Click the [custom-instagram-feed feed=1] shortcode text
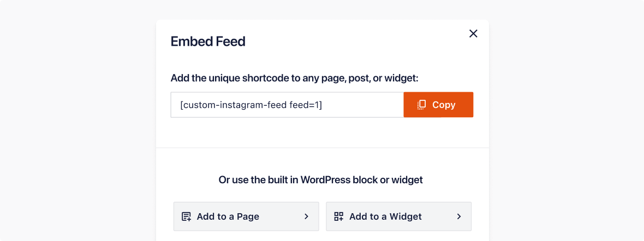The height and width of the screenshot is (241, 644). (251, 105)
